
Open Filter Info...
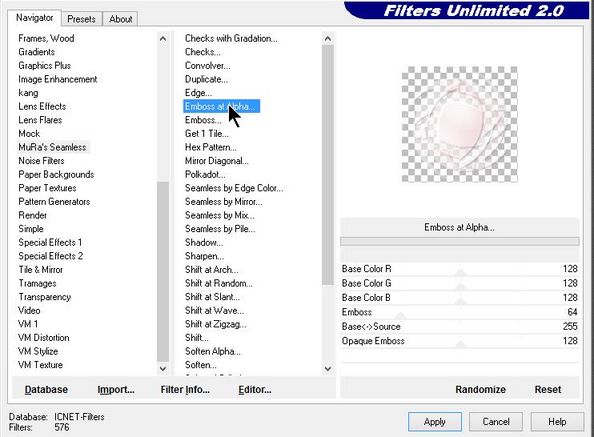pos(185,389)
